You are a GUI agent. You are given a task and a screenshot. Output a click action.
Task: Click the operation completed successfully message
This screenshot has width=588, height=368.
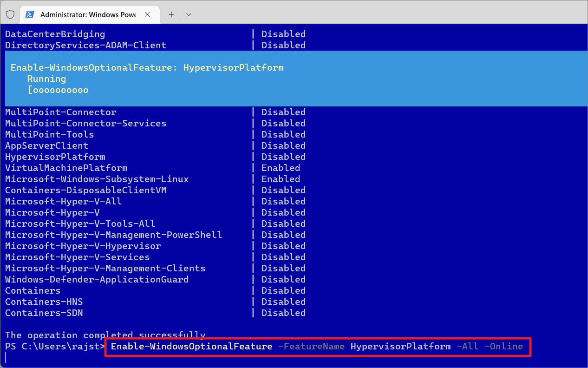pyautogui.click(x=108, y=335)
